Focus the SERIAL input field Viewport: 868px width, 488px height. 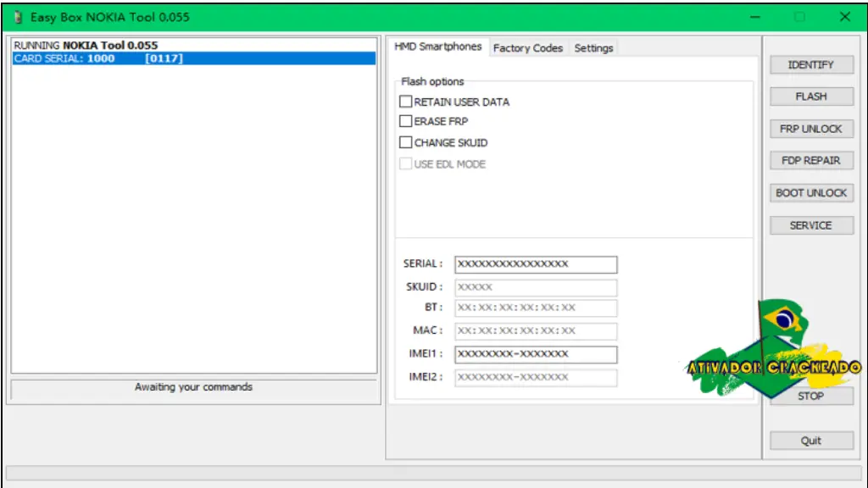coord(536,264)
